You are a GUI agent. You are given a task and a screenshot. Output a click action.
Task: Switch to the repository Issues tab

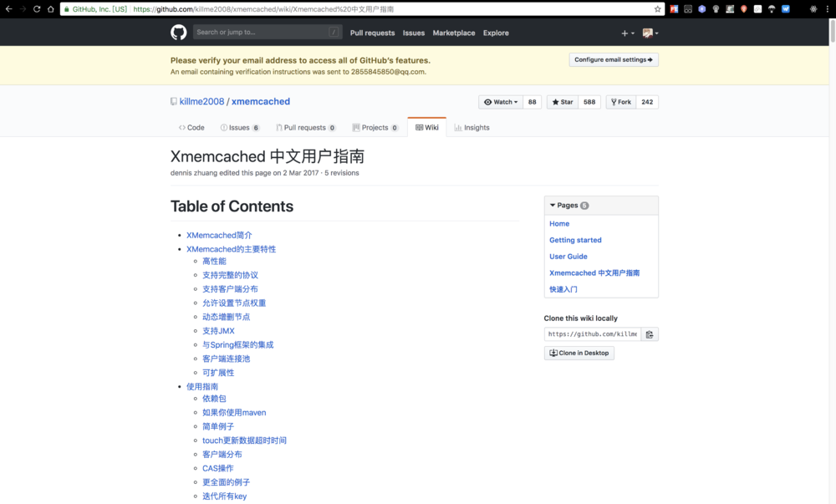(239, 127)
